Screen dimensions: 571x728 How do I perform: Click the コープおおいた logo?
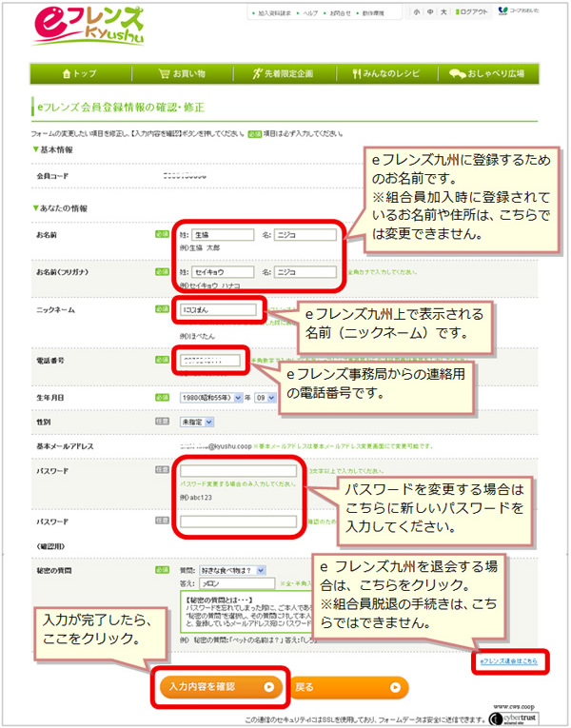[518, 11]
